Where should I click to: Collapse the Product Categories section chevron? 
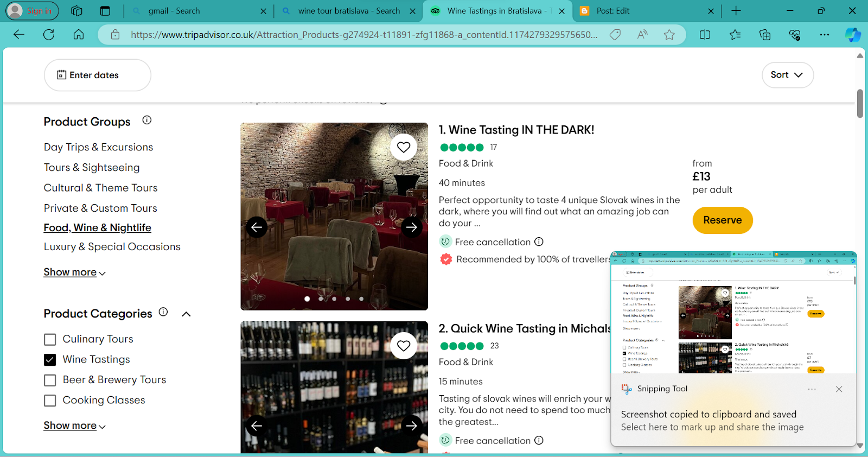coord(186,314)
